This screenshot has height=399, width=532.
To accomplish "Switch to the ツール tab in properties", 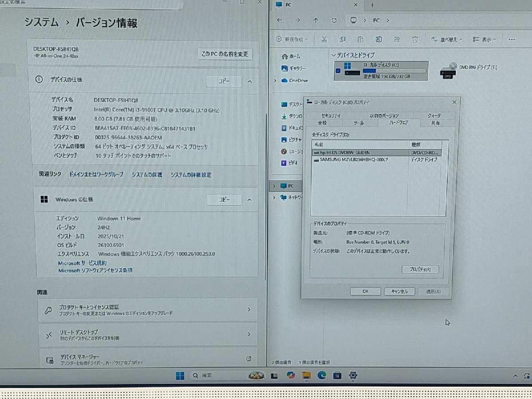I will (359, 123).
